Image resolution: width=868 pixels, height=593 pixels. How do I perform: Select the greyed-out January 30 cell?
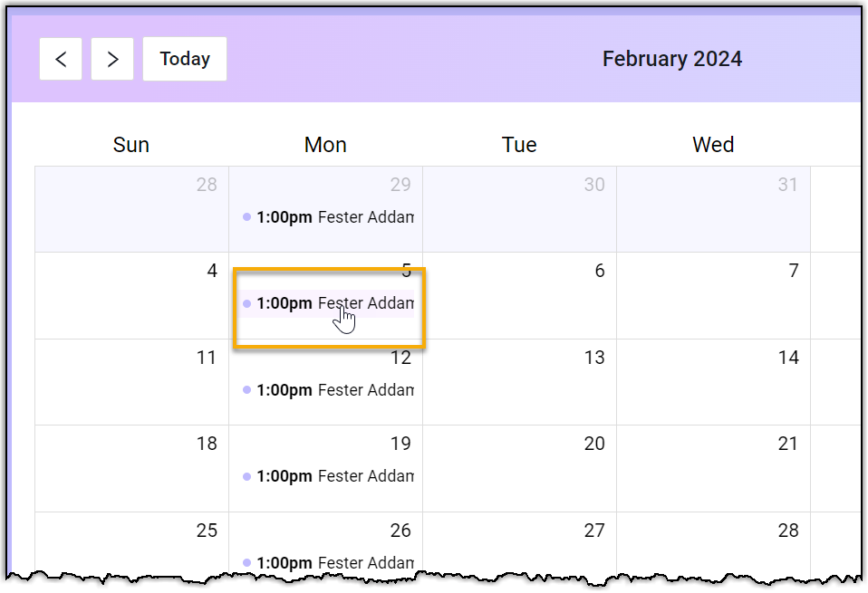pyautogui.click(x=520, y=209)
